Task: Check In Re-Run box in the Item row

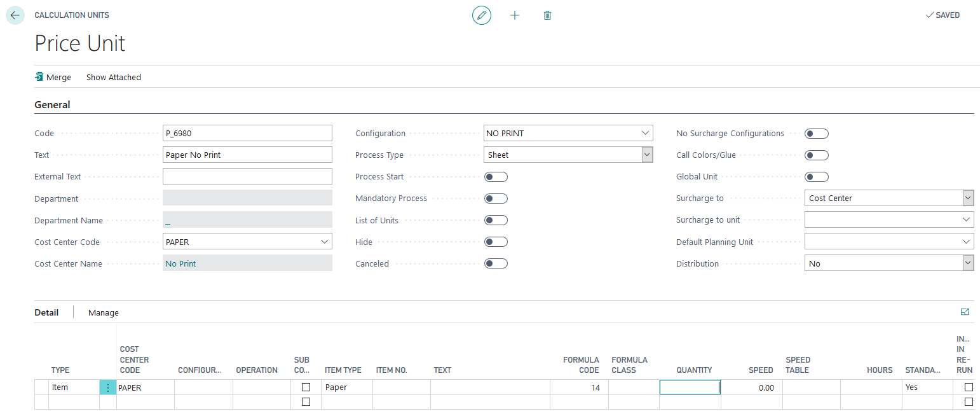Action: [969, 387]
